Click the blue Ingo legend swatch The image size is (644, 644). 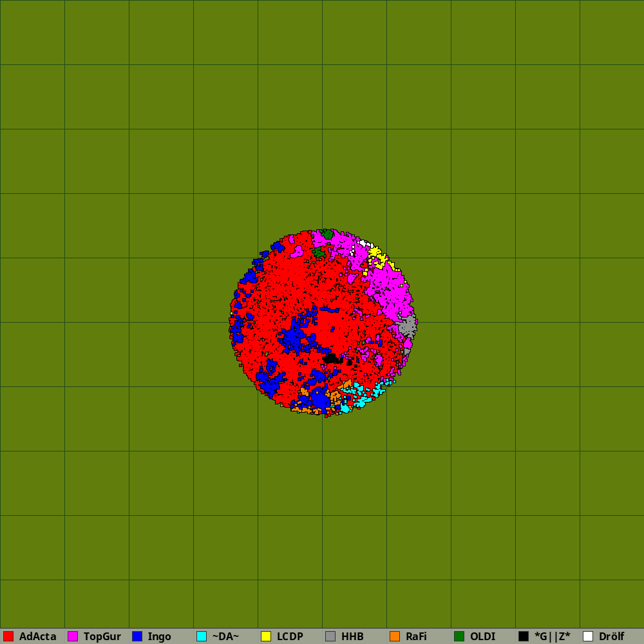(137, 636)
